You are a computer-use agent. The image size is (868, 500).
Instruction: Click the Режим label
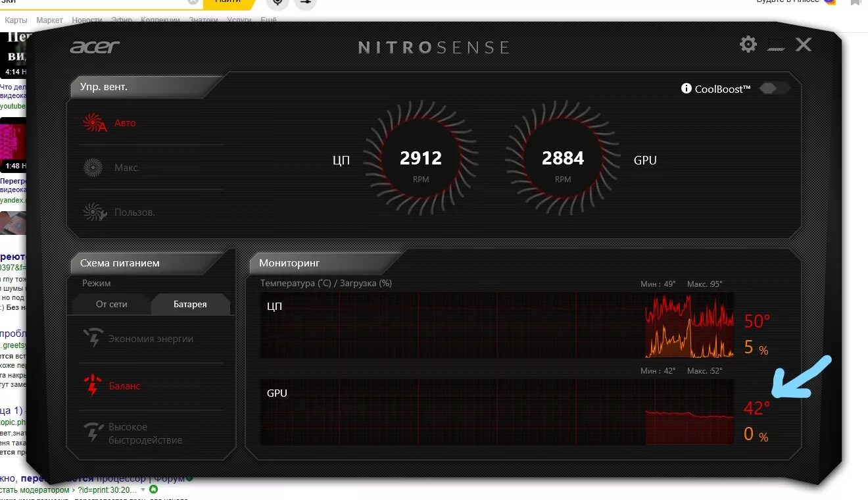(97, 283)
